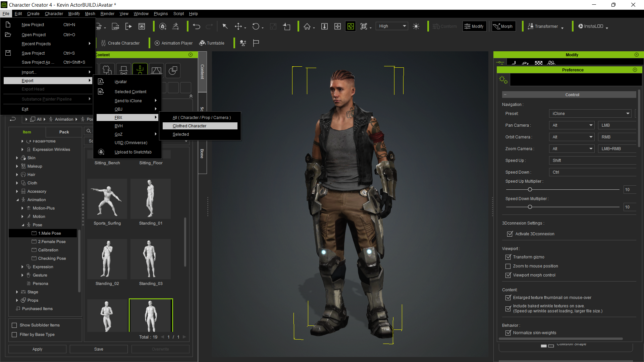Viewport: 644px width, 362px height.
Task: Uncheck Activate 3Dconnexion
Action: pyautogui.click(x=510, y=234)
